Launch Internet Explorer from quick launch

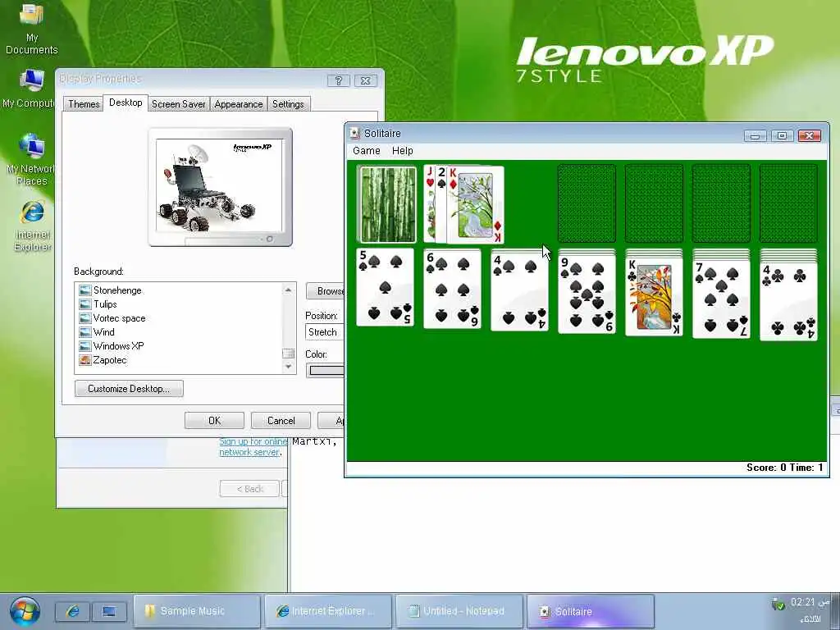point(73,611)
